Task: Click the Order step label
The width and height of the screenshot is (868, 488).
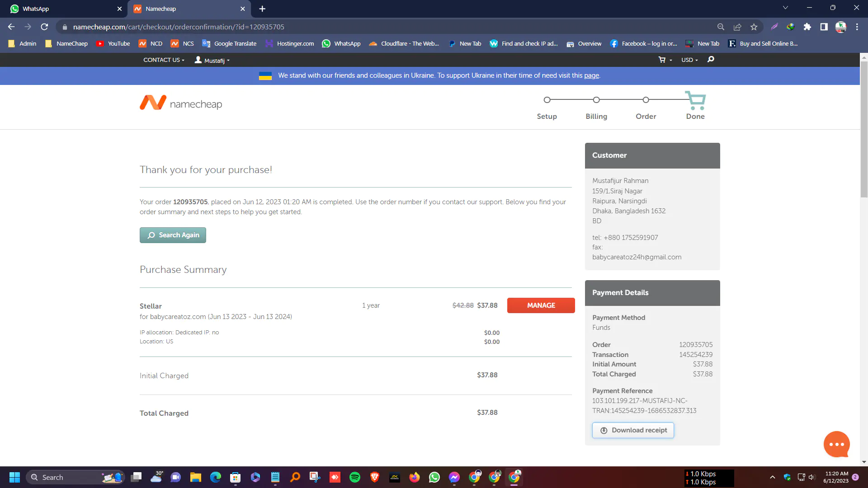Action: (x=646, y=116)
